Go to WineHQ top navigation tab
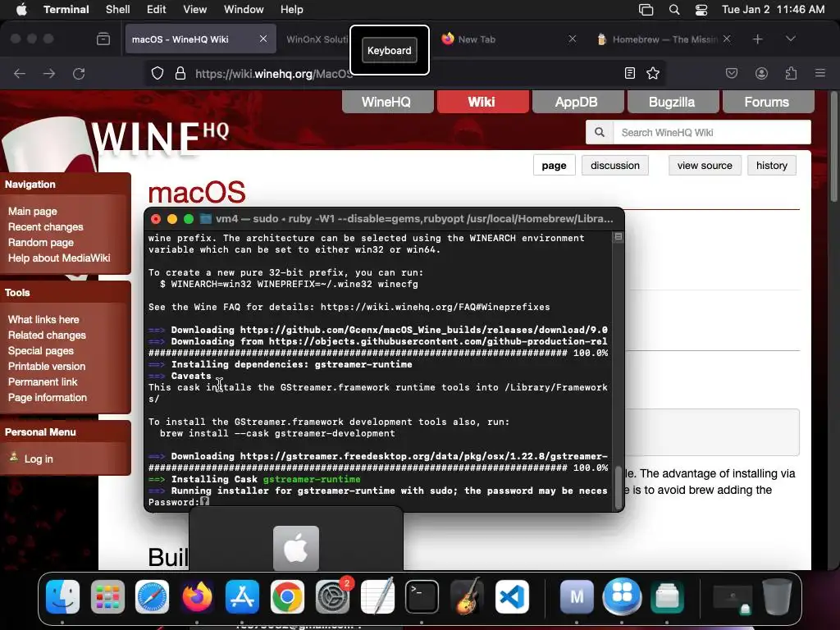The height and width of the screenshot is (630, 840). pos(387,102)
